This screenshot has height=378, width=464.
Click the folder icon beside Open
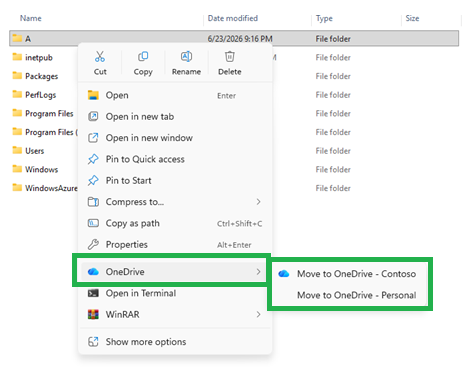(93, 95)
